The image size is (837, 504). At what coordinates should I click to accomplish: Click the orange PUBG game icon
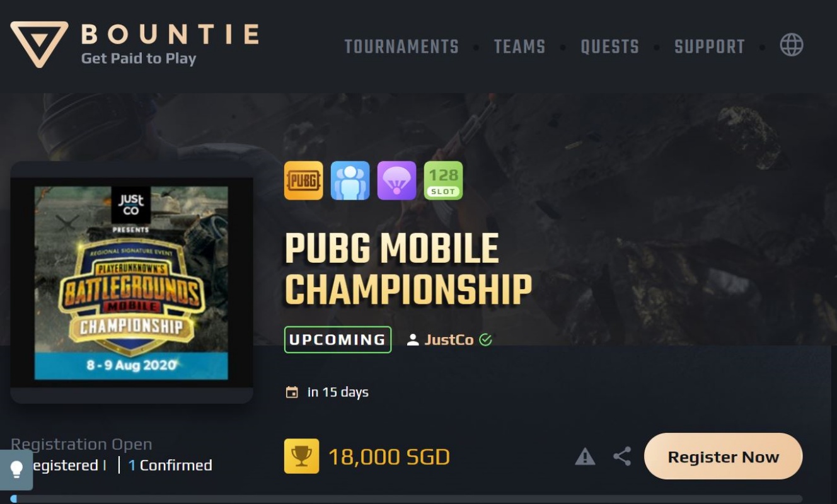tap(304, 180)
